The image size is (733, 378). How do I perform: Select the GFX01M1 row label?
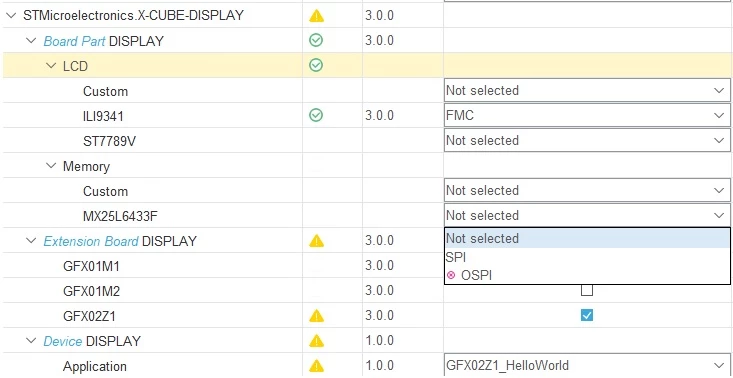(x=91, y=266)
